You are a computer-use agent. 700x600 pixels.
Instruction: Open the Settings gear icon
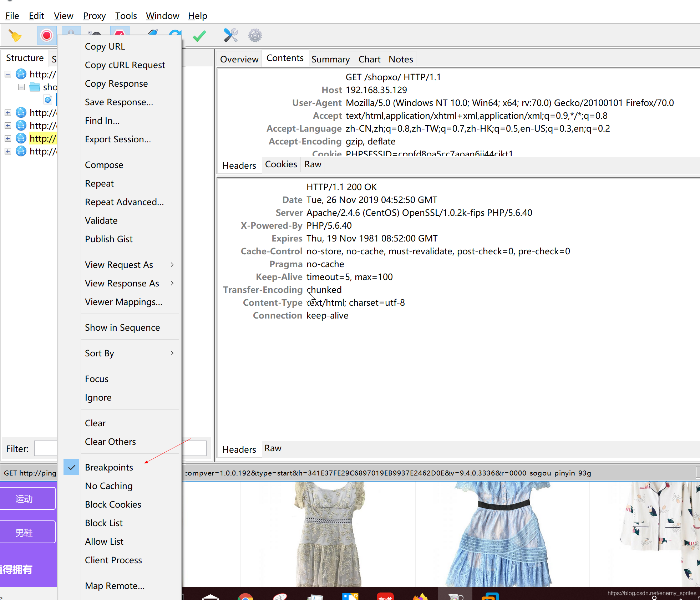click(x=255, y=35)
